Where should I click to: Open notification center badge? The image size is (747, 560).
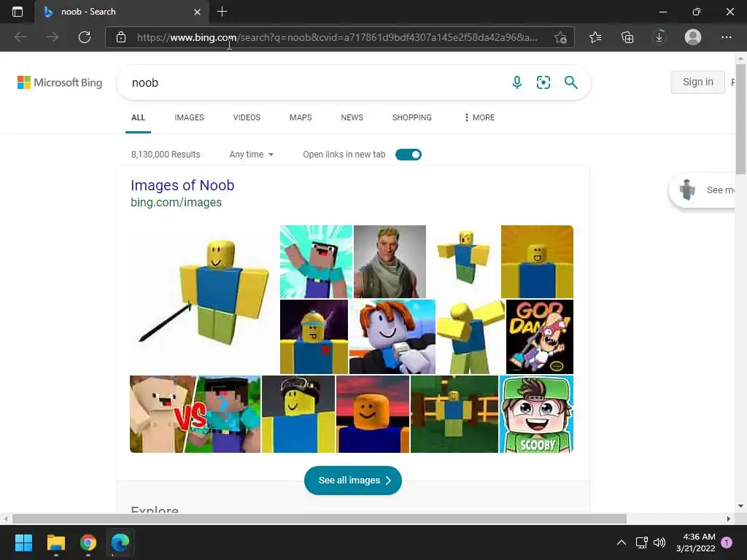pos(727,542)
